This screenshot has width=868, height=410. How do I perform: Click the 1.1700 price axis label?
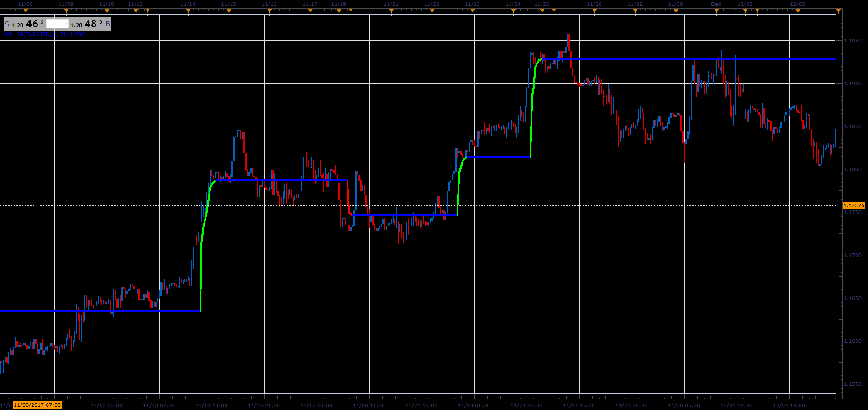point(853,255)
